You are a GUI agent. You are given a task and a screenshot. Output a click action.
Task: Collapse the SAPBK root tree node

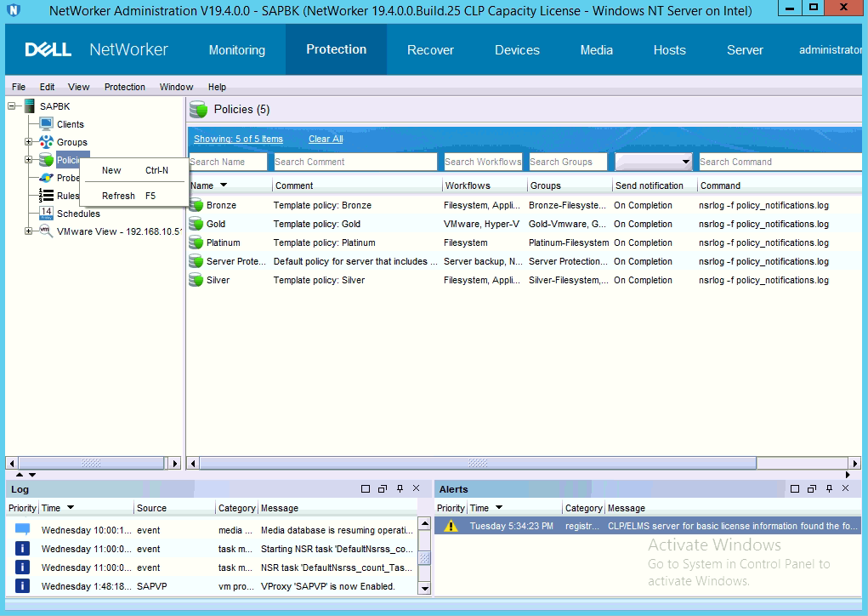[12, 106]
